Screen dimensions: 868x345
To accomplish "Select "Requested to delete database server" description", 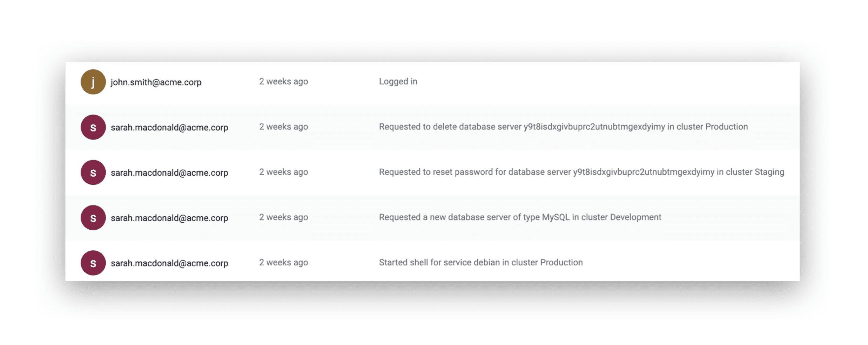I will [563, 127].
